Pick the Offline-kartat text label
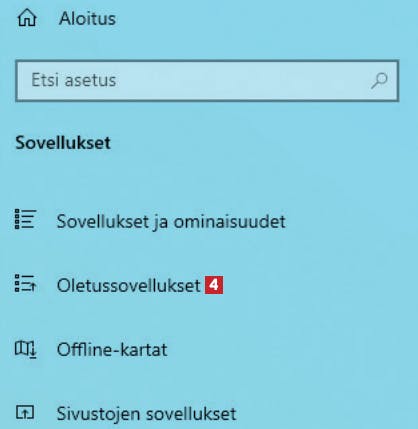418x429 pixels. 112,349
